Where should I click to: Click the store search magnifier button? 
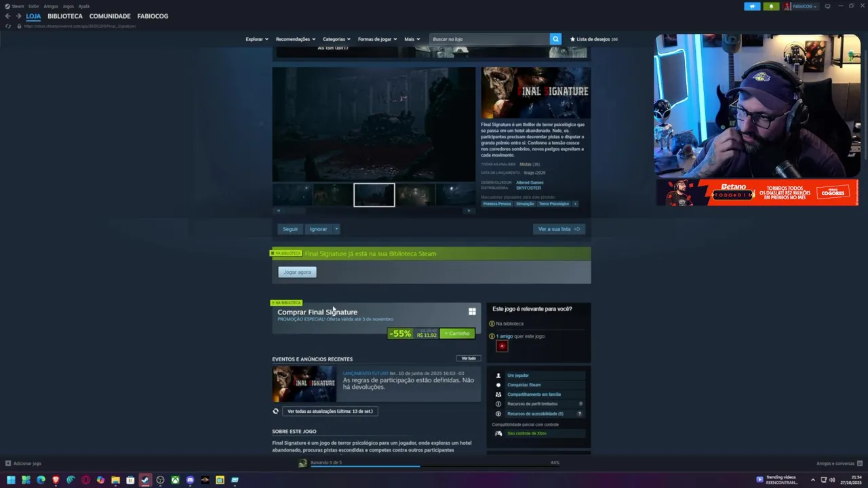click(555, 39)
